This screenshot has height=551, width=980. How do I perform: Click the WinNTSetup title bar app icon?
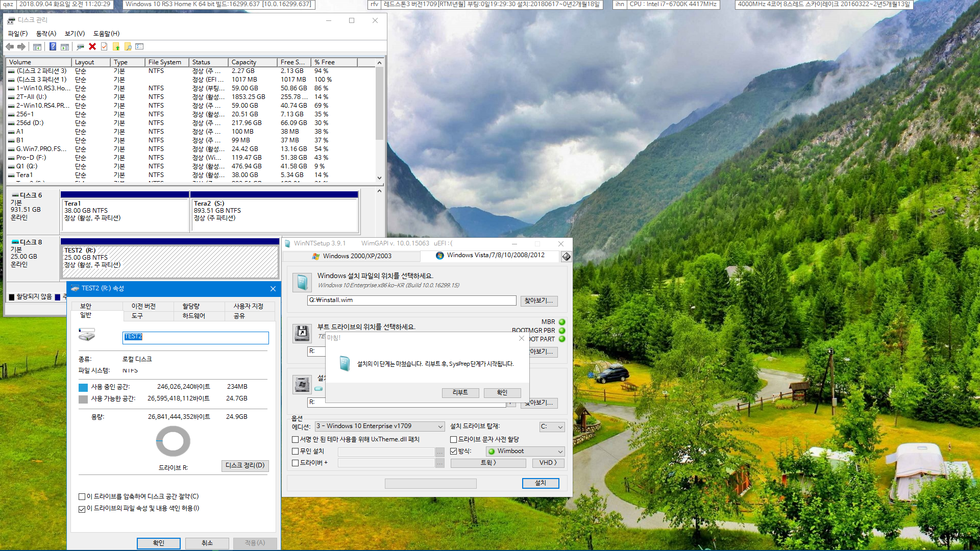287,244
